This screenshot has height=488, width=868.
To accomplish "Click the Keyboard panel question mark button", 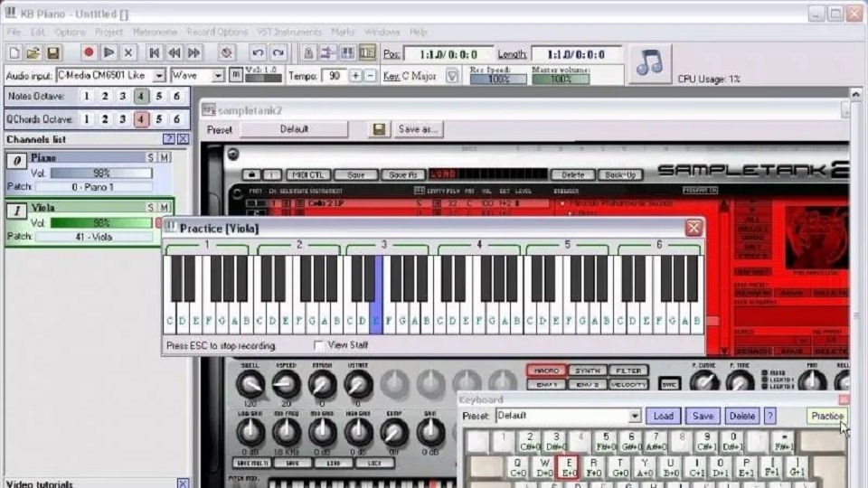I will tap(770, 416).
